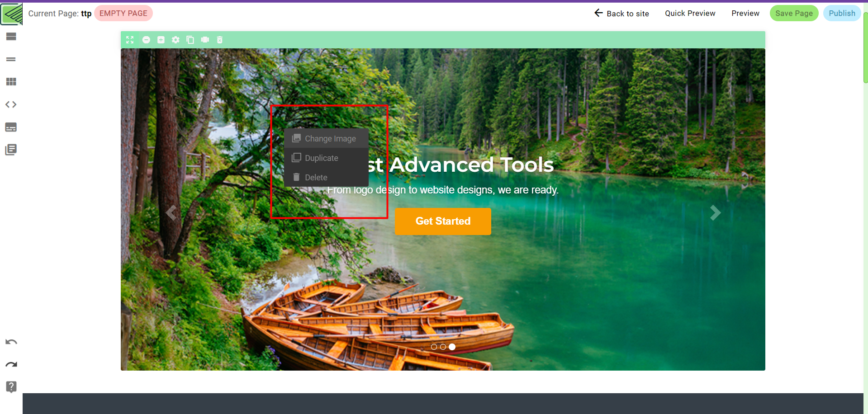The image size is (868, 414).
Task: Click the undo icon
Action: (11, 342)
